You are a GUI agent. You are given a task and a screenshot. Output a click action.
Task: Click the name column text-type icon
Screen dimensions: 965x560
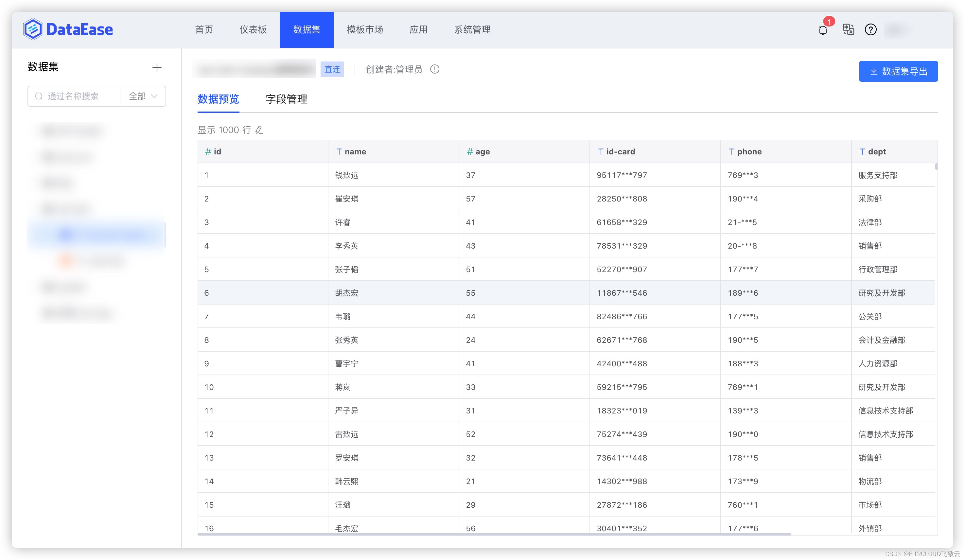339,152
